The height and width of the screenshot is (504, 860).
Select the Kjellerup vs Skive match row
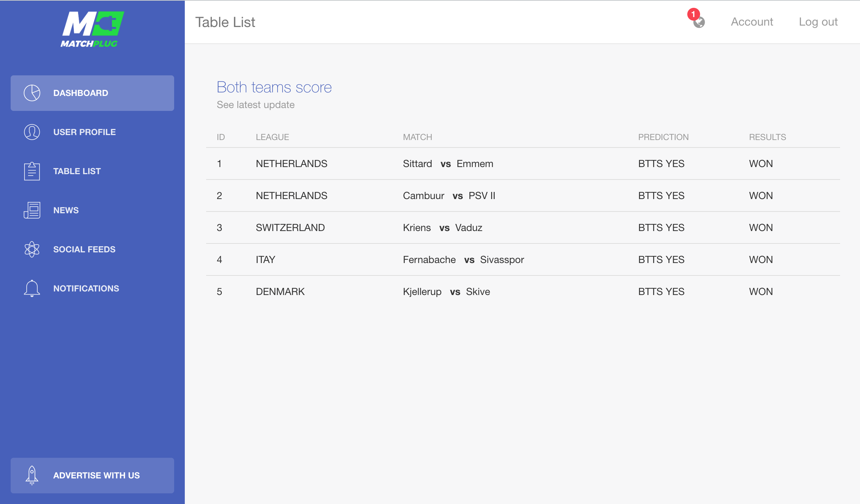(446, 292)
